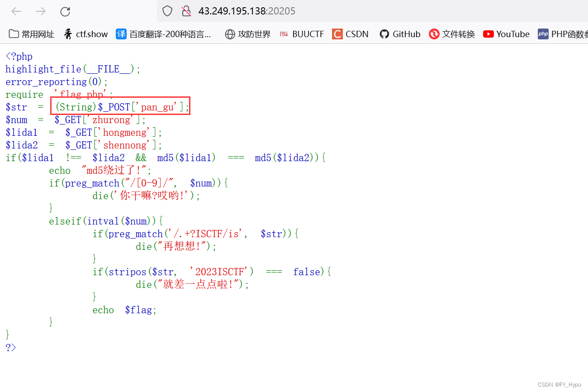Click the ctf.show panda icon

(x=68, y=33)
